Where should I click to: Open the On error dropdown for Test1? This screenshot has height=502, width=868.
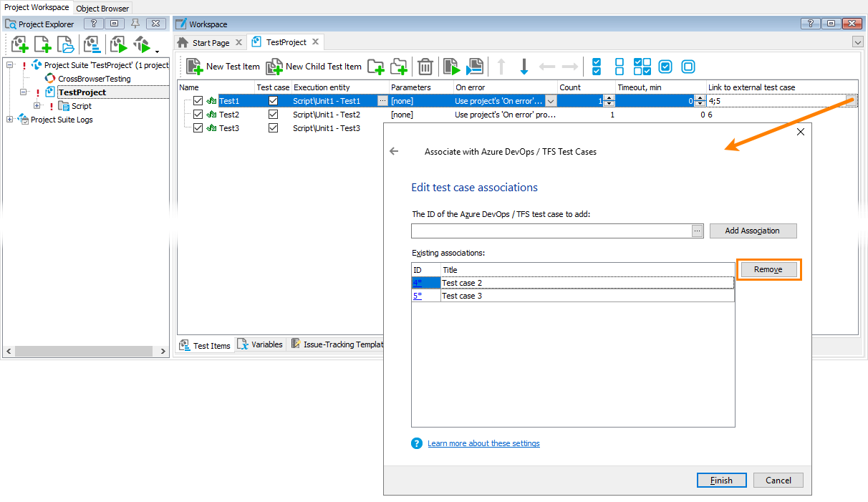[550, 100]
